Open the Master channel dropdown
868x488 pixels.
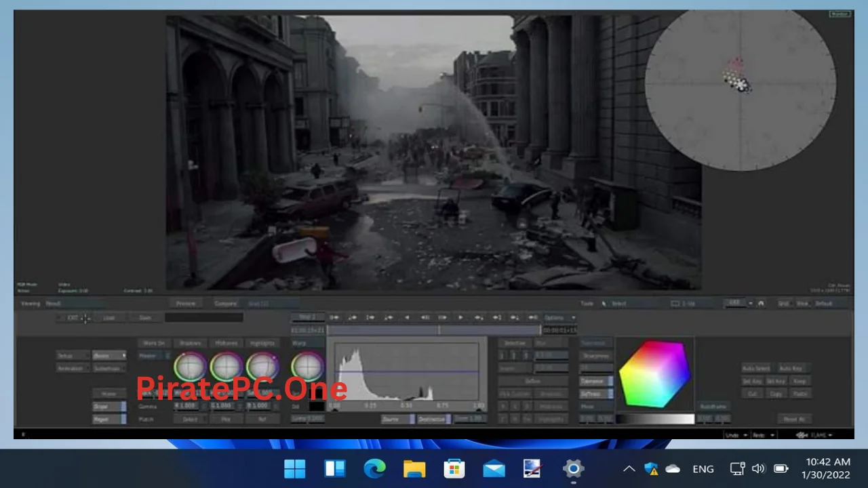155,356
